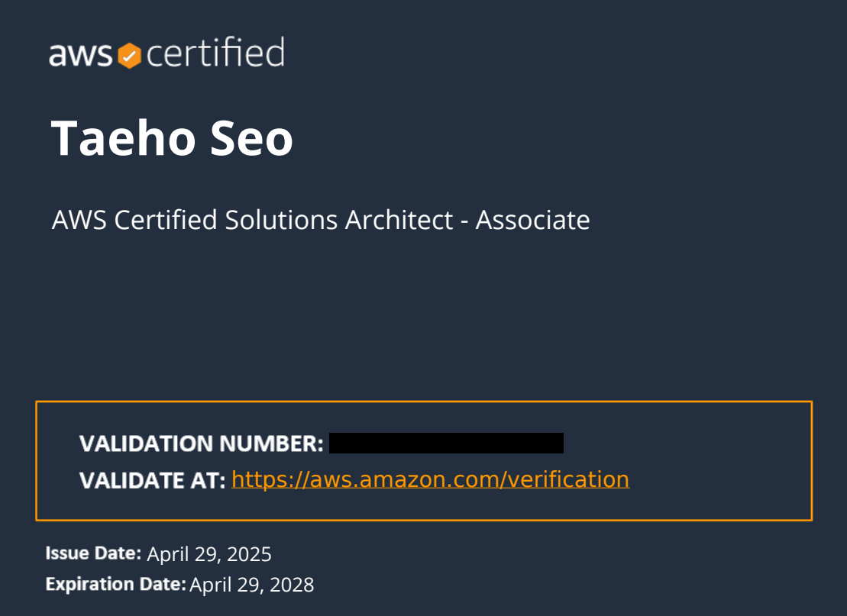This screenshot has height=616, width=847.
Task: Click the word AWS in the certification title
Action: pos(79,221)
